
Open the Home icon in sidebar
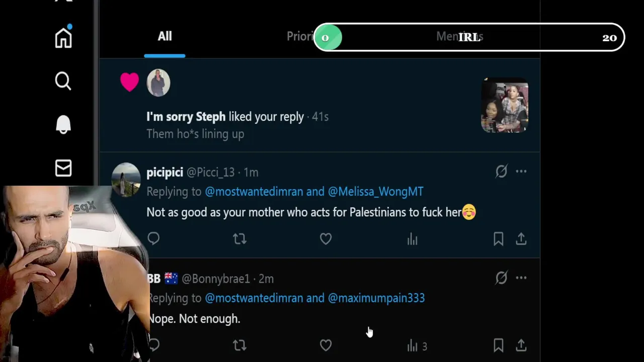point(63,38)
